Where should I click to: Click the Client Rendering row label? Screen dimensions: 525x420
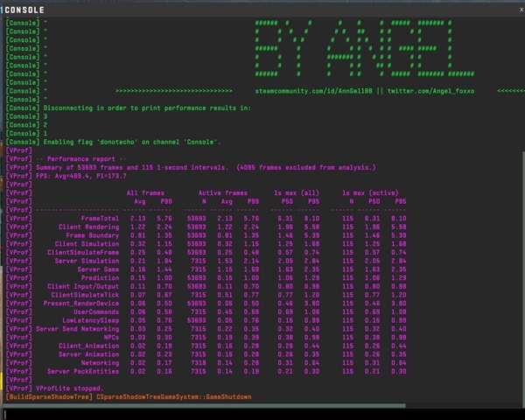click(x=88, y=227)
